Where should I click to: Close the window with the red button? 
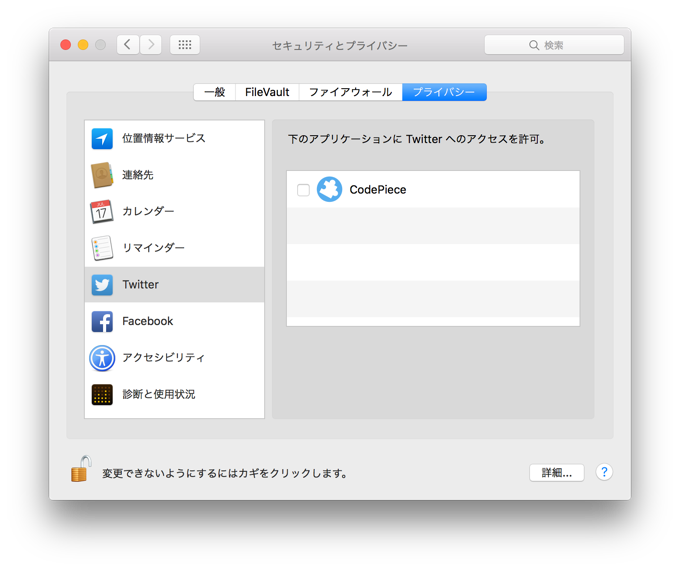pyautogui.click(x=65, y=45)
